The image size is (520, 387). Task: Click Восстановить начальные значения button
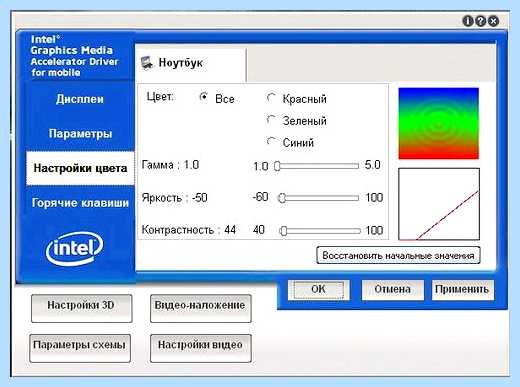(398, 255)
